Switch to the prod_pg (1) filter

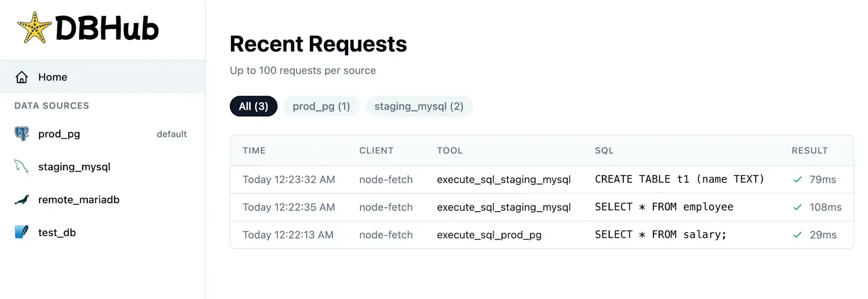point(321,107)
